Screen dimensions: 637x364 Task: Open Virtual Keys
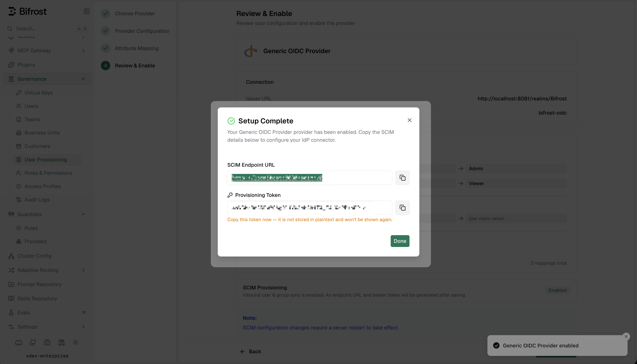[47, 93]
